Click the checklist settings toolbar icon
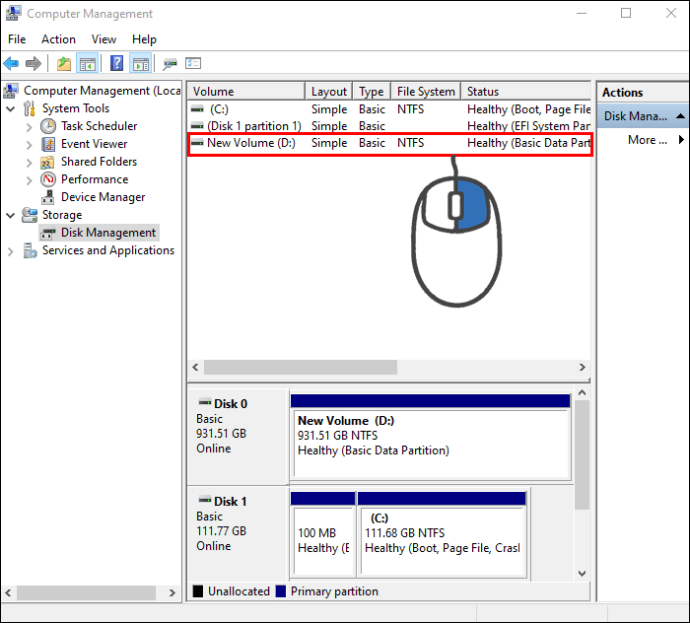Viewport: 690px width, 623px height. (x=193, y=63)
